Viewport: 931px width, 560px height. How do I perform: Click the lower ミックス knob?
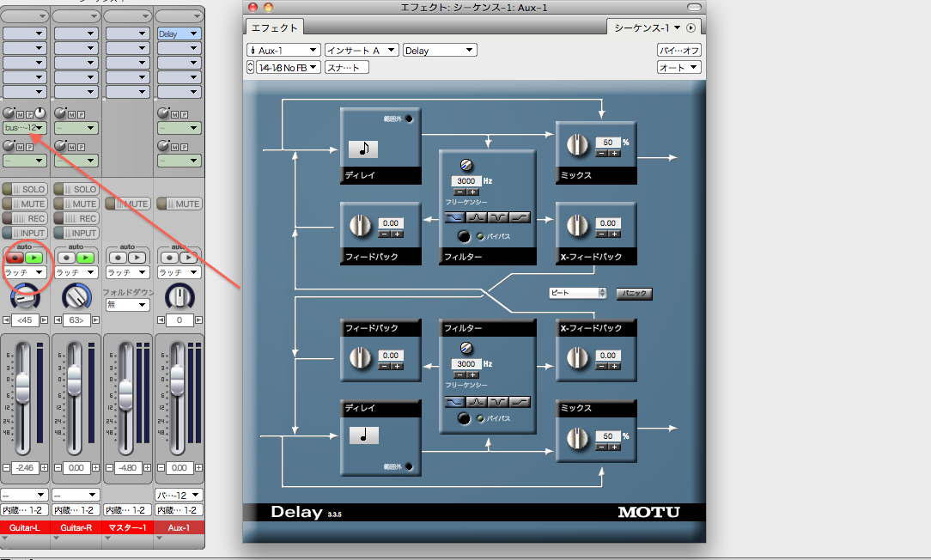pos(577,438)
